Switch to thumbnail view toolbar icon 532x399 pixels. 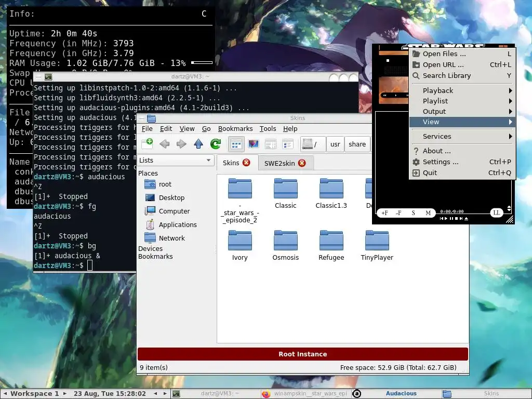coord(254,144)
